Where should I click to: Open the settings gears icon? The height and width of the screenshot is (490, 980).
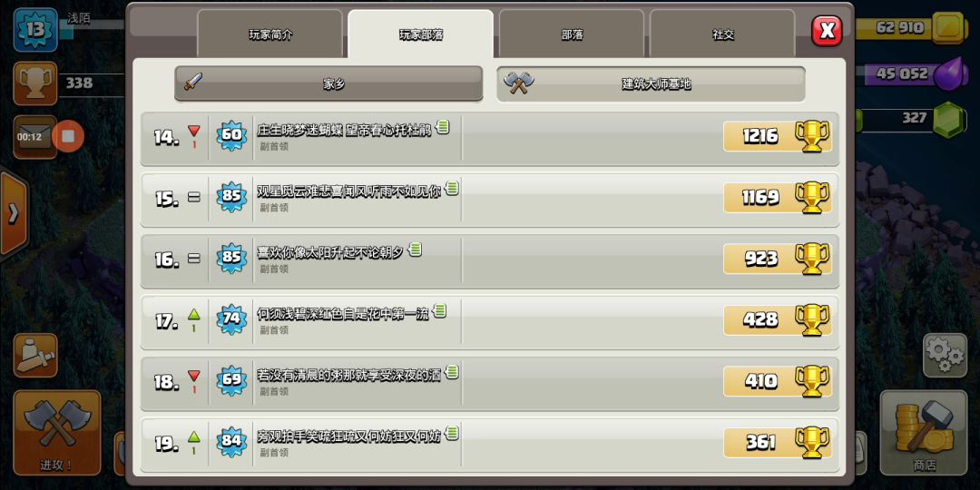click(x=945, y=356)
